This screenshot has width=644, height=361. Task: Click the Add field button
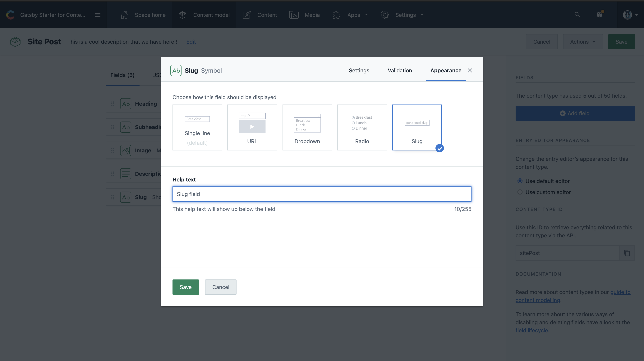[575, 113]
